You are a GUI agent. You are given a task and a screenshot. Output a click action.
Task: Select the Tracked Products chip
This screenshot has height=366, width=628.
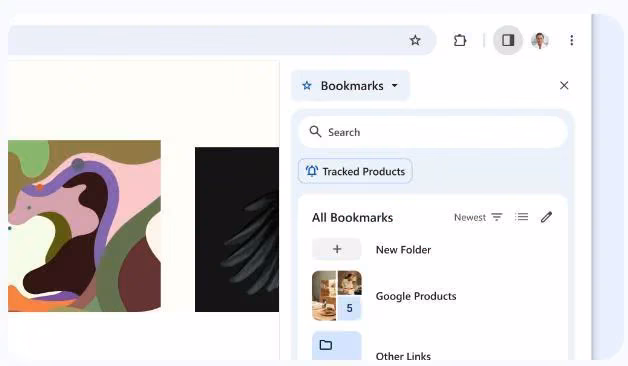click(x=355, y=171)
